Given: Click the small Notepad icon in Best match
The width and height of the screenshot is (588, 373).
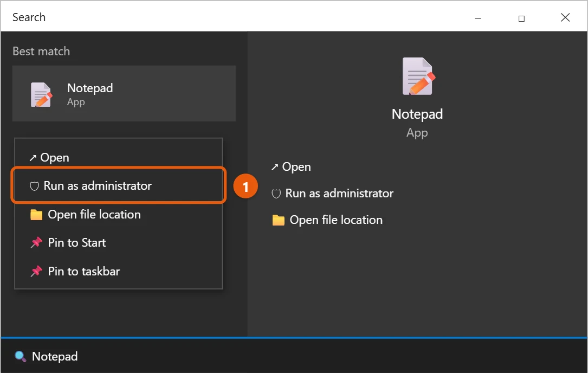Looking at the screenshot, I should 41,94.
